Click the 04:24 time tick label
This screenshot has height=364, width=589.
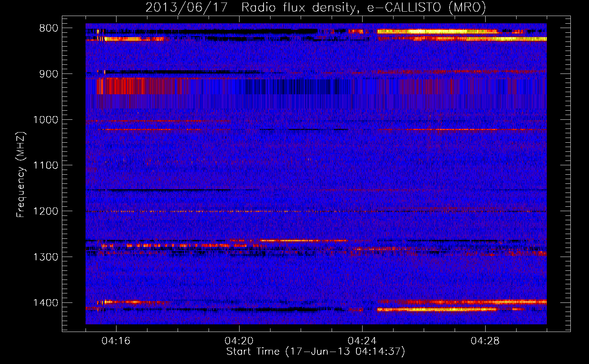(362, 341)
